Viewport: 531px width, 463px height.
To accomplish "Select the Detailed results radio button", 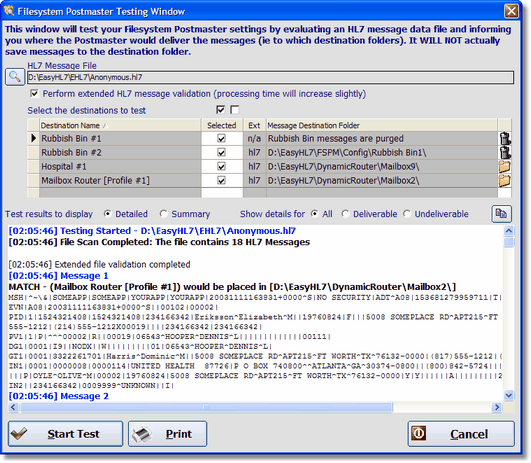I will [108, 214].
